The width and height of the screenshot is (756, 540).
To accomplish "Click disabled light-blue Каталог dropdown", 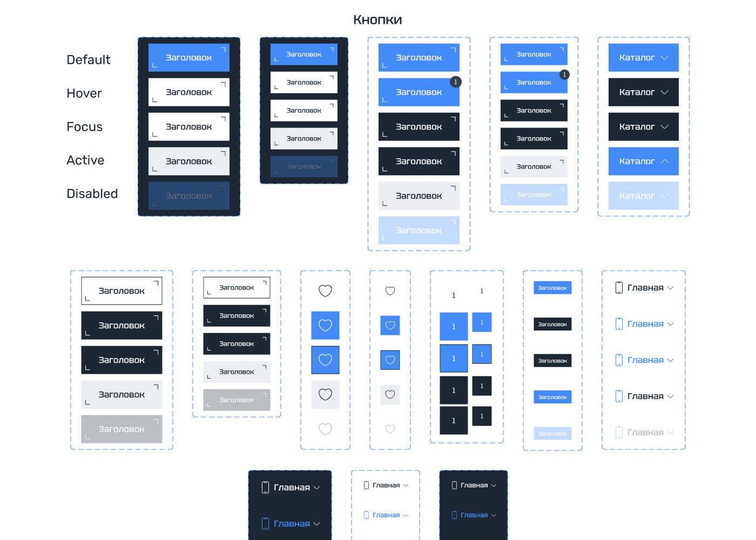I will (643, 196).
